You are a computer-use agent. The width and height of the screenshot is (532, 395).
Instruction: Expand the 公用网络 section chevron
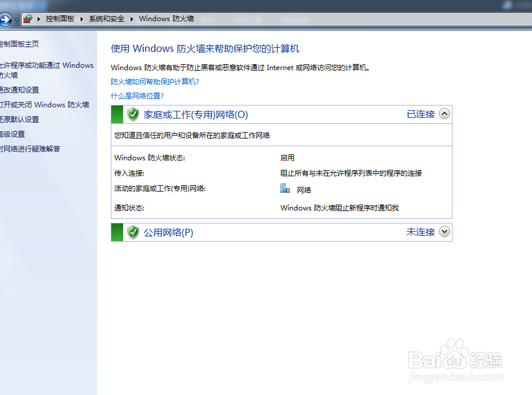point(444,231)
